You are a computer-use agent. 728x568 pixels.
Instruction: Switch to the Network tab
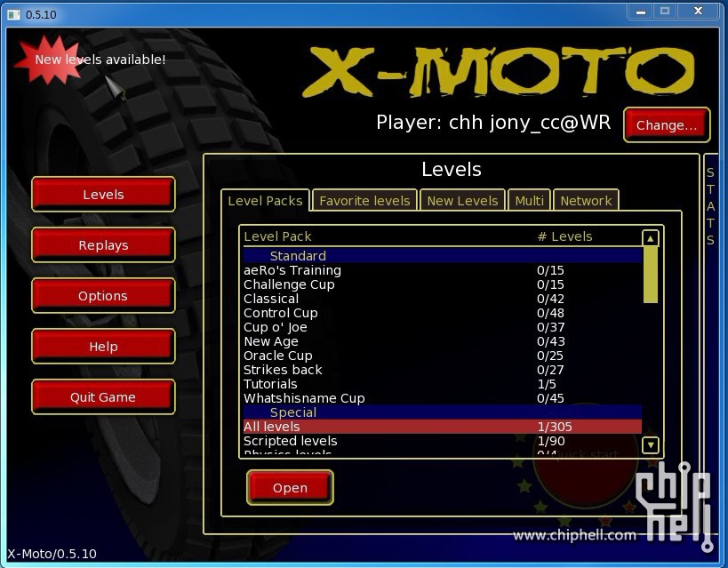[x=586, y=201]
